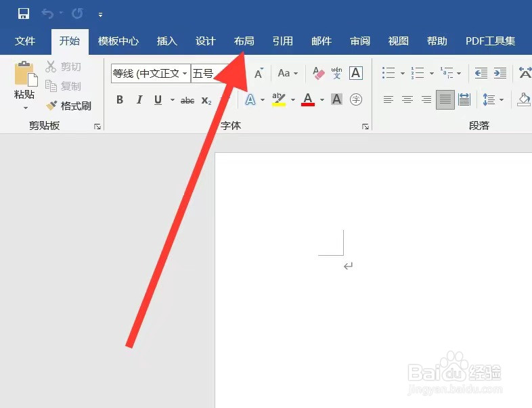
Task: Switch to the 模板中心 tab
Action: click(x=118, y=41)
